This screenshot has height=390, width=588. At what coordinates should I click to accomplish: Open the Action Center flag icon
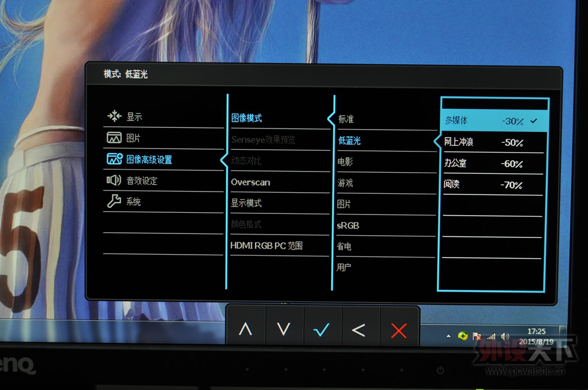[477, 336]
